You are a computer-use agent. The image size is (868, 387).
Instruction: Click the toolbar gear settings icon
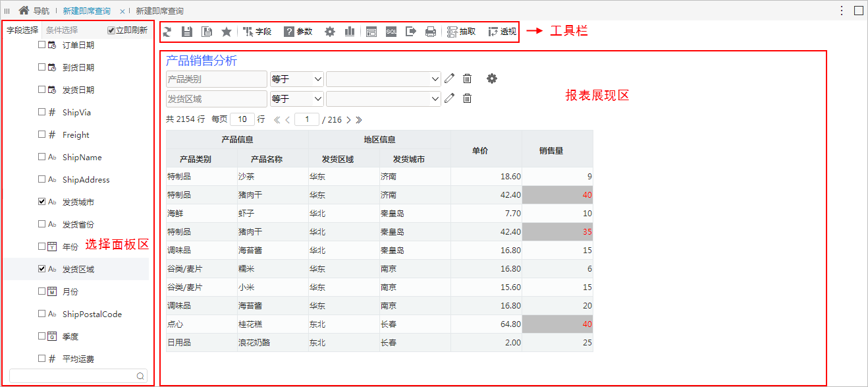coord(330,31)
